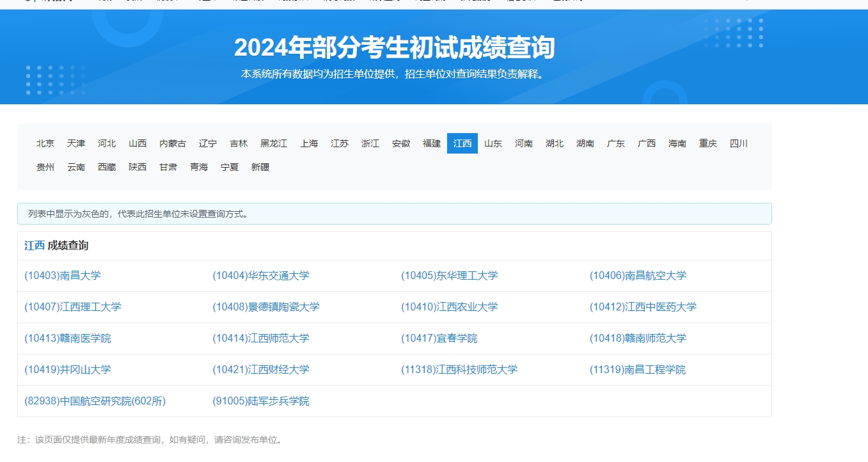Select the 海南 province tab

click(677, 143)
